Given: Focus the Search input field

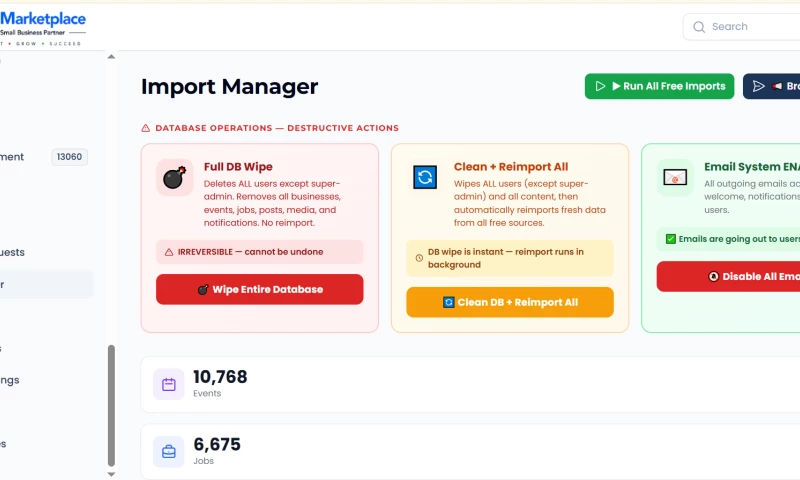Looking at the screenshot, I should click(742, 27).
